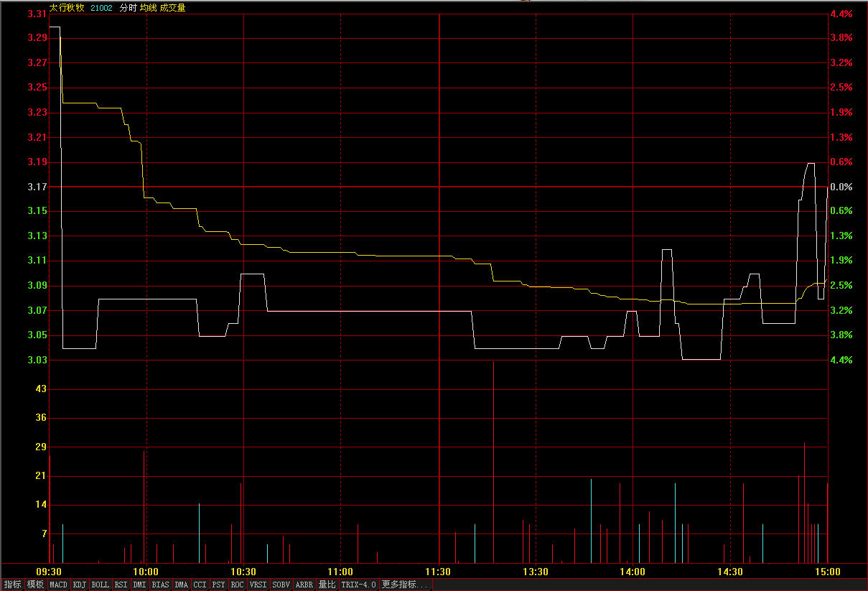The image size is (868, 591).
Task: Click the 43 volume axis label
Action: (41, 388)
